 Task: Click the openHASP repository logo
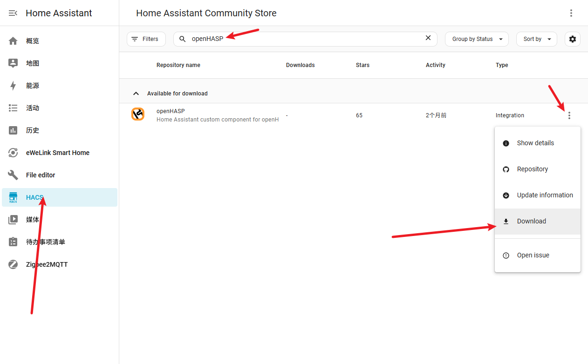click(x=138, y=114)
